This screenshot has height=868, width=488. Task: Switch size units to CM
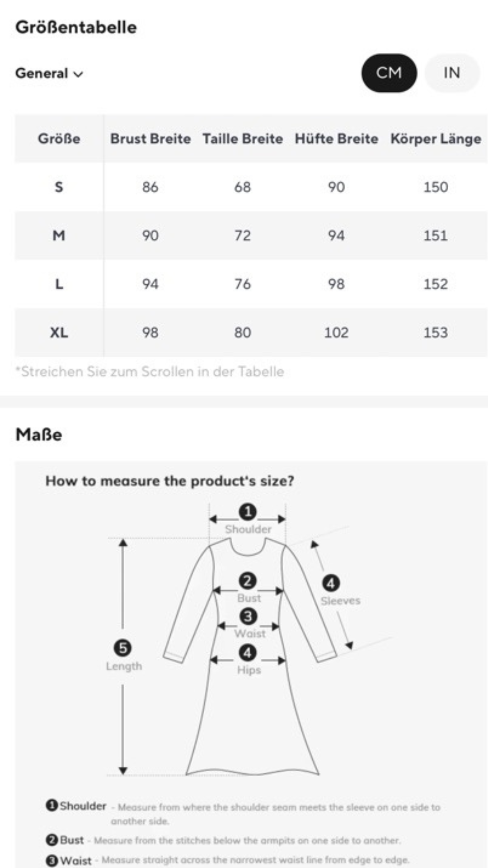tap(389, 73)
